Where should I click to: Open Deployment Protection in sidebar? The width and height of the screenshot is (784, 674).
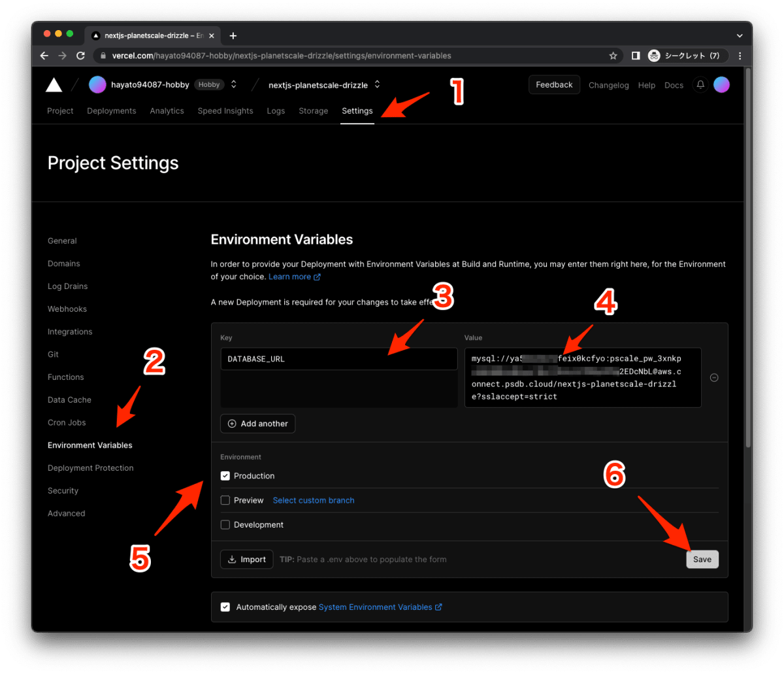pyautogui.click(x=91, y=468)
